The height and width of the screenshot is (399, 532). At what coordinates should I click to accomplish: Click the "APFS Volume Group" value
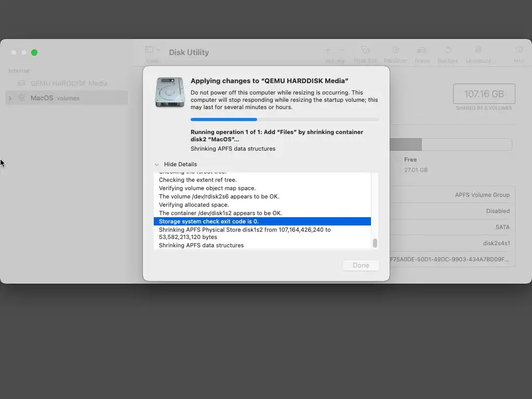(482, 195)
